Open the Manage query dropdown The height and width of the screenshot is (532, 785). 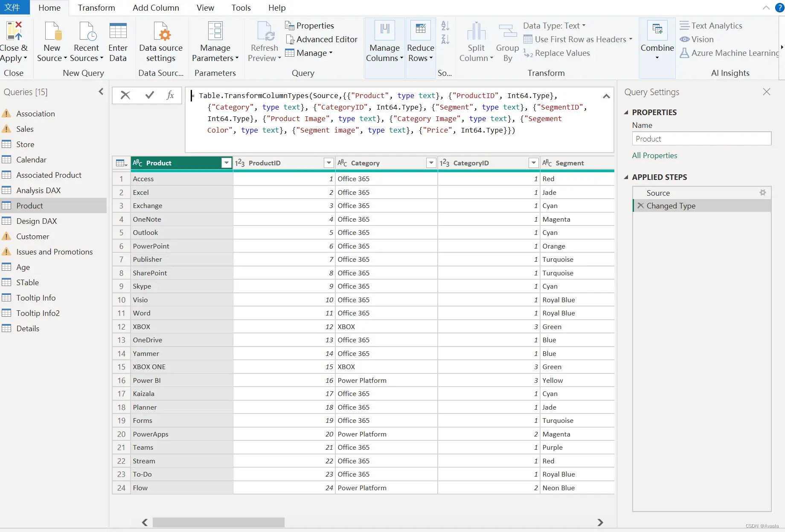pos(309,53)
